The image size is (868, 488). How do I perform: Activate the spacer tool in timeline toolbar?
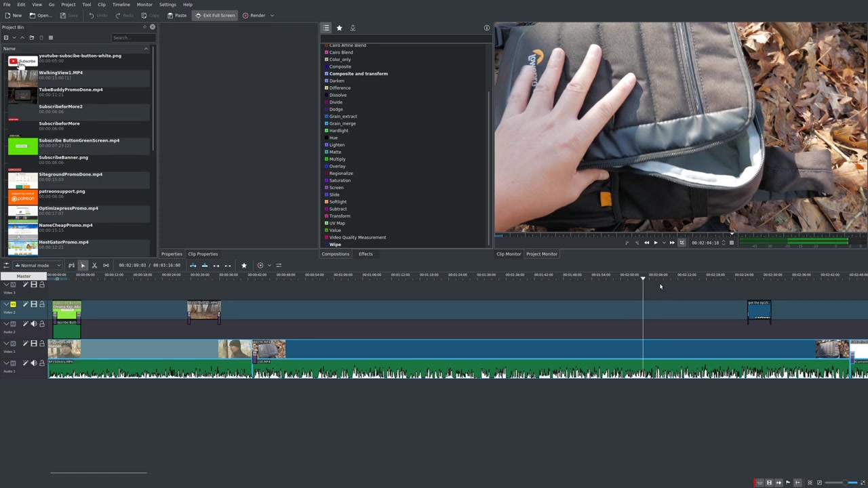tap(106, 265)
